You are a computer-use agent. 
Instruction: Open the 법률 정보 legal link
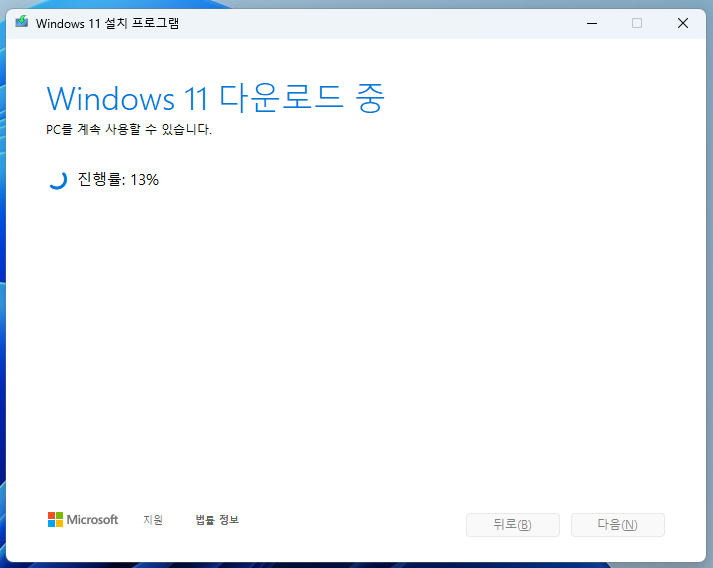pyautogui.click(x=217, y=519)
